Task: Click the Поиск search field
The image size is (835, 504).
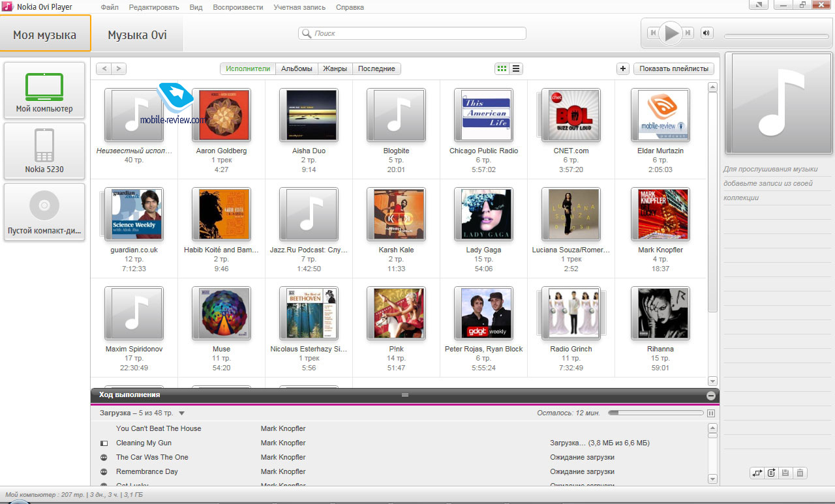Action: (412, 33)
